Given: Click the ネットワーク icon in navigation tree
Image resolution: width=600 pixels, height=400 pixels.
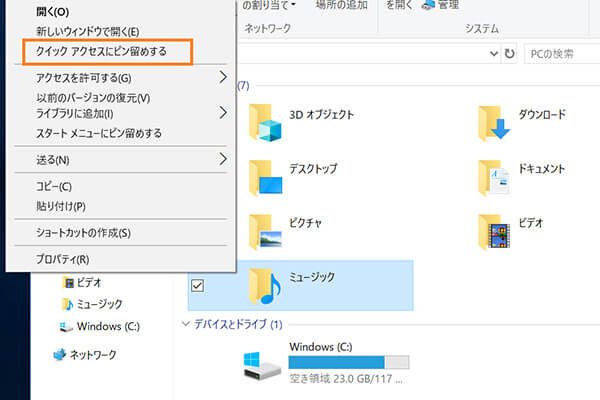Looking at the screenshot, I should pos(60,355).
